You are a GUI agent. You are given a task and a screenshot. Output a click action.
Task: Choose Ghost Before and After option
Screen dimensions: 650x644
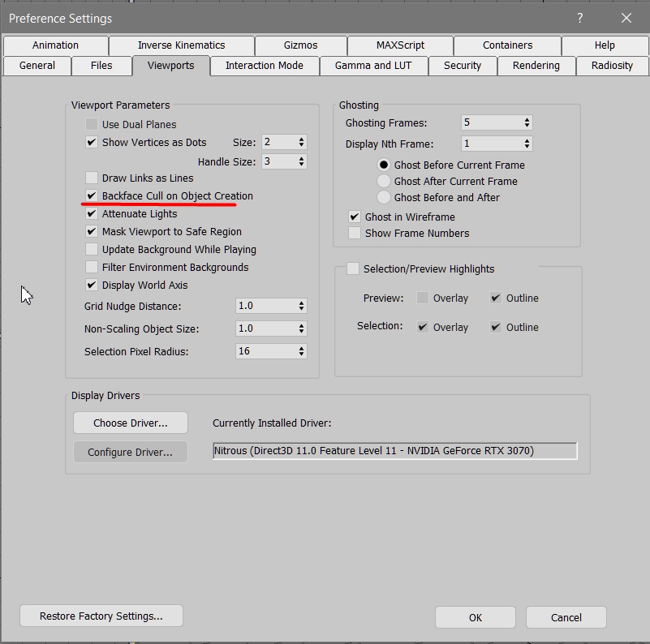[384, 197]
